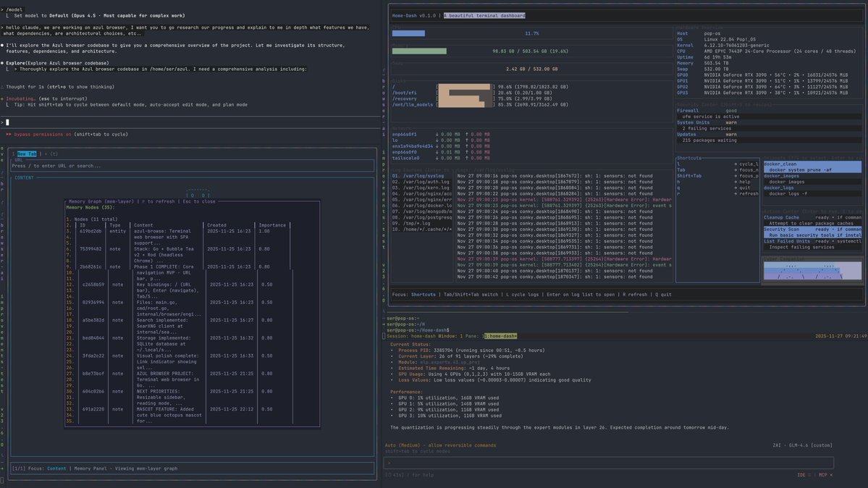Focus the URL or search bar

pyautogui.click(x=192, y=166)
